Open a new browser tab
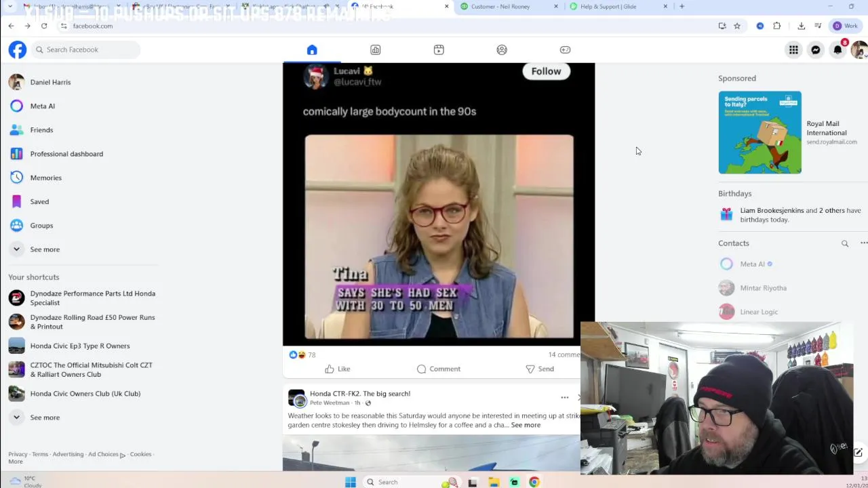 tap(682, 7)
